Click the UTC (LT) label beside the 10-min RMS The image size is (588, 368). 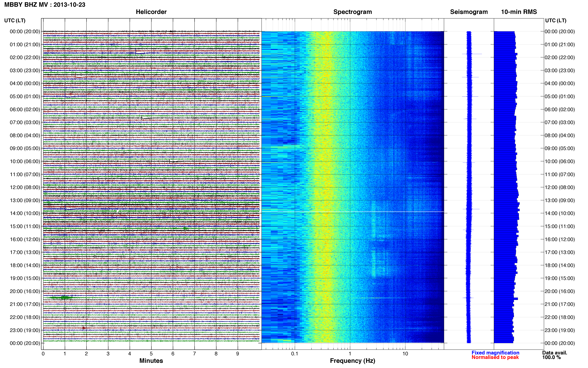tap(556, 20)
